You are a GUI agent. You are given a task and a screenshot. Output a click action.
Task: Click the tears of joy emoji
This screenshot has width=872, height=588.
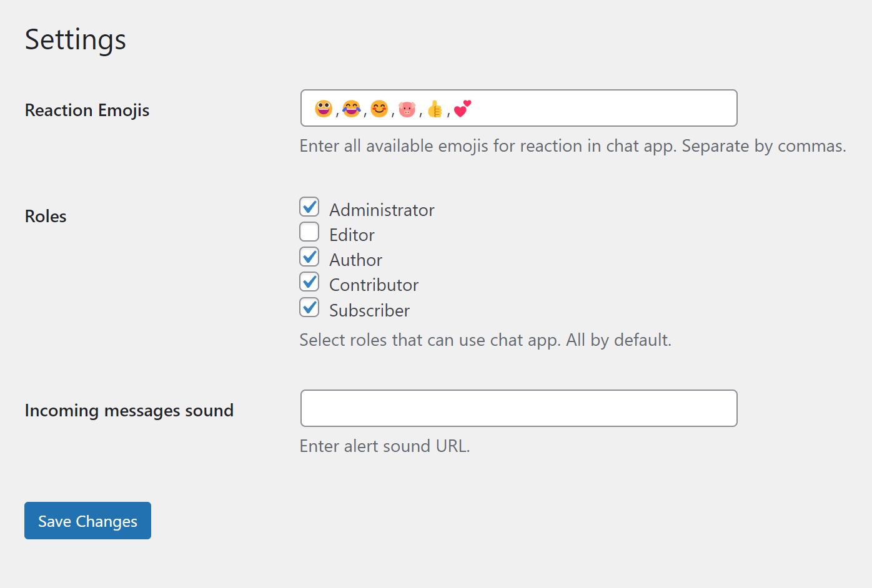[x=352, y=109]
